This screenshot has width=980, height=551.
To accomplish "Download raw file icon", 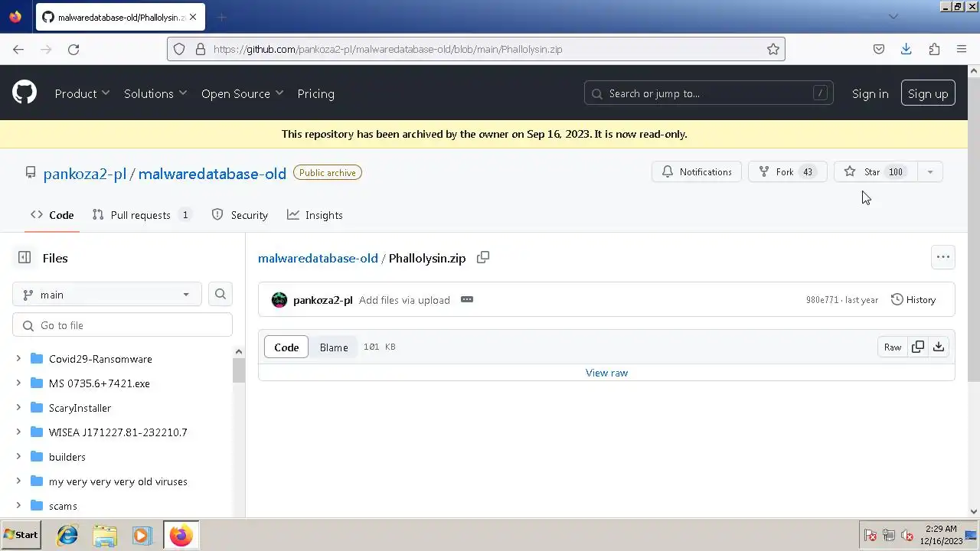I will tap(939, 347).
